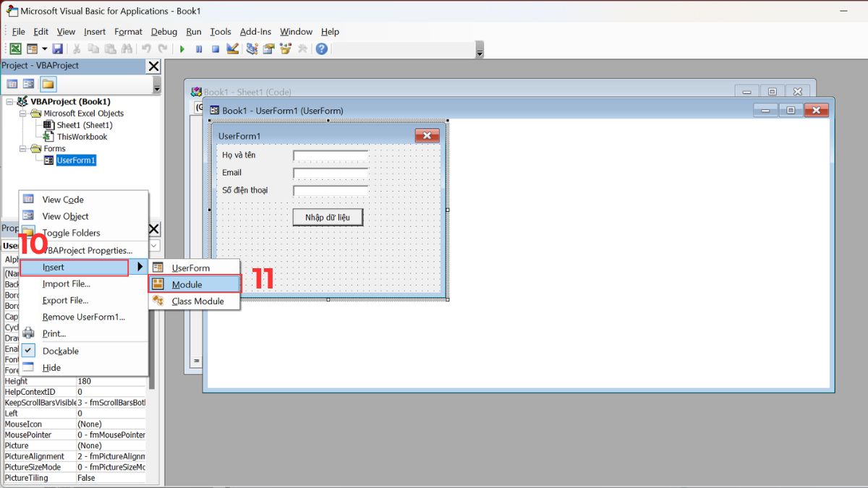Select Module from the Insert submenu

pyautogui.click(x=190, y=283)
